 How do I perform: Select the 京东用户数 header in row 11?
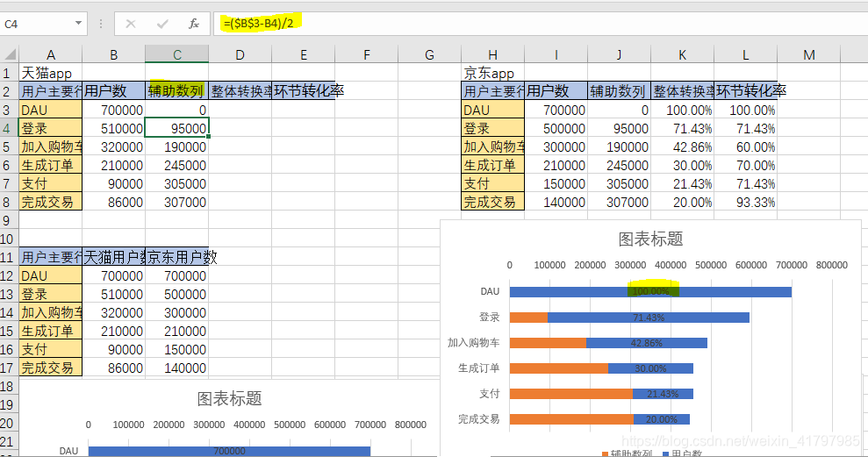177,257
